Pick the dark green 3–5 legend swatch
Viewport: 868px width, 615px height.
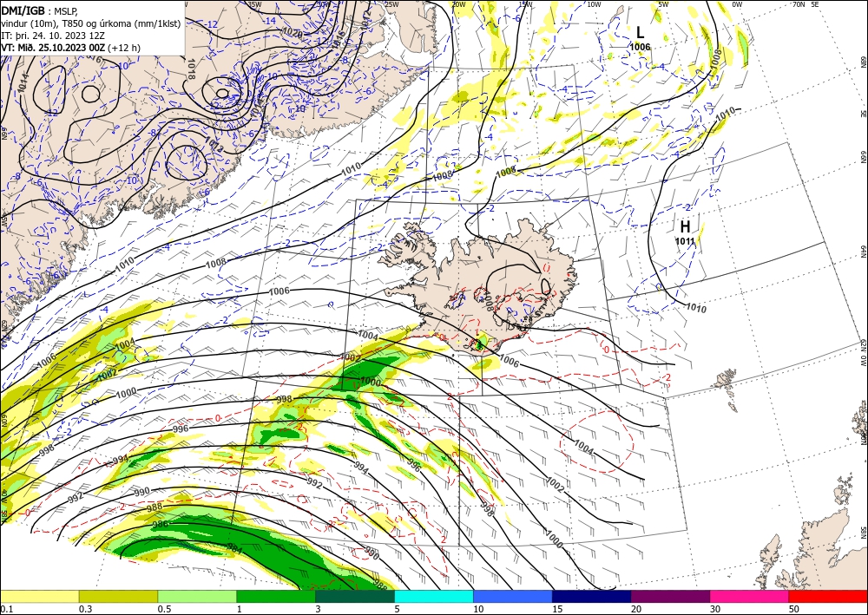coord(355,596)
